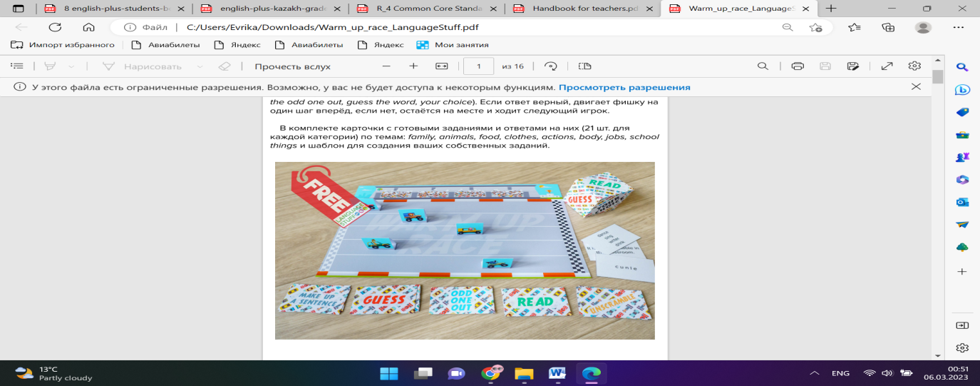Refresh the current page
980x386 pixels.
coord(55,27)
